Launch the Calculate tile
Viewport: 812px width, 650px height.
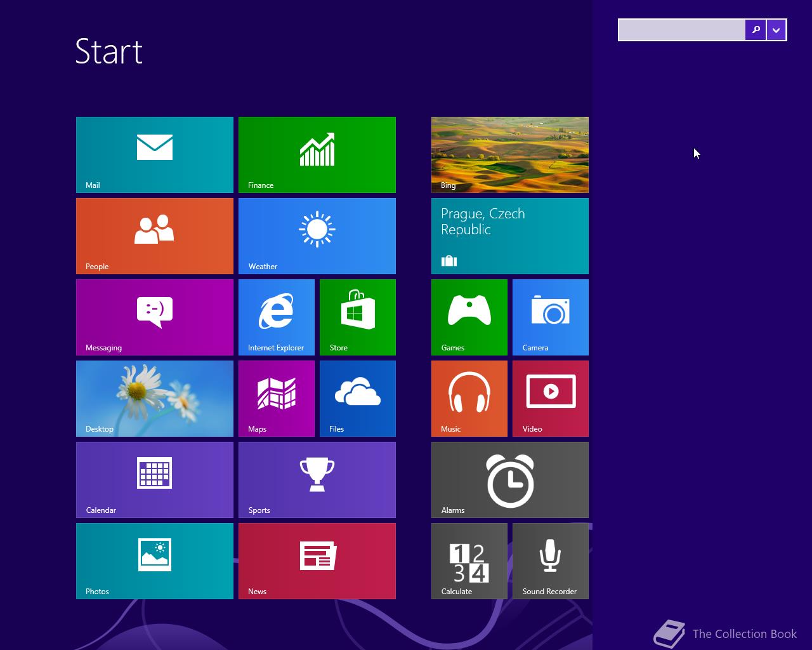click(469, 561)
